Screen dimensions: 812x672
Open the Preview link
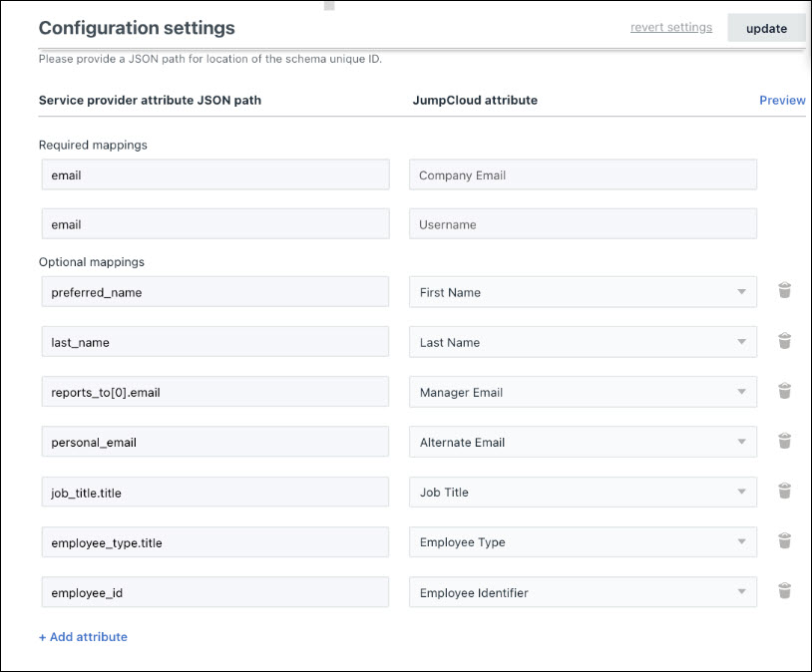[782, 100]
